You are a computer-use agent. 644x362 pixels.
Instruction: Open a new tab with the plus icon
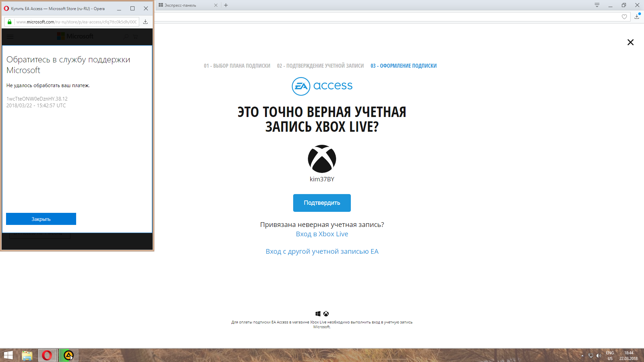click(x=226, y=5)
